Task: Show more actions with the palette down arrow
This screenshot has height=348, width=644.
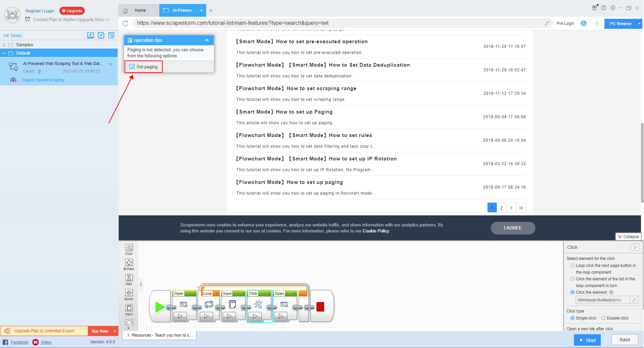Action: pyautogui.click(x=129, y=328)
